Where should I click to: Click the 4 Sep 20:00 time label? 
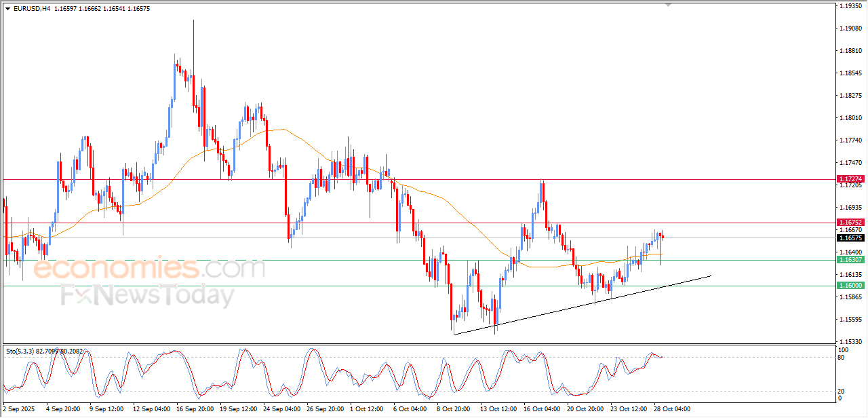pos(62,409)
